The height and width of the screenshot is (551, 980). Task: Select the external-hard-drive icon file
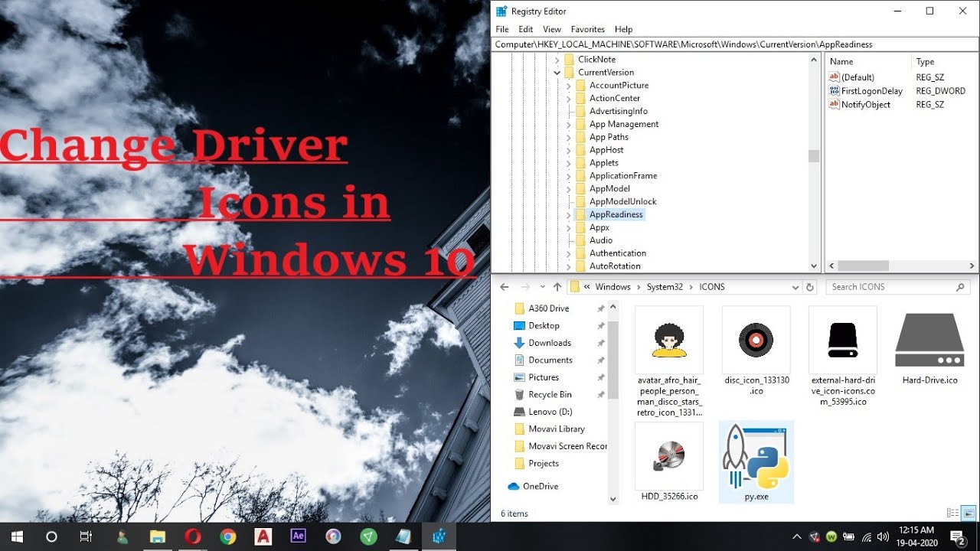(x=843, y=356)
